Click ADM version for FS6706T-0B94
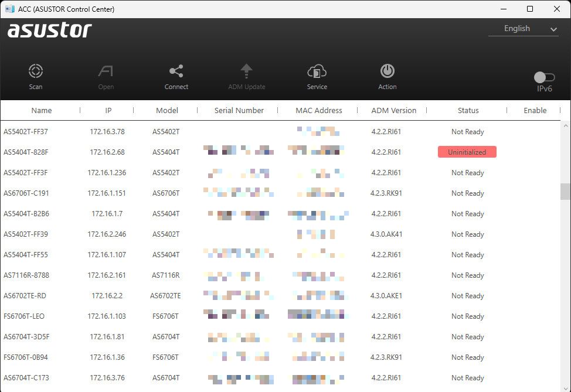Image resolution: width=571 pixels, height=392 pixels. coord(386,357)
